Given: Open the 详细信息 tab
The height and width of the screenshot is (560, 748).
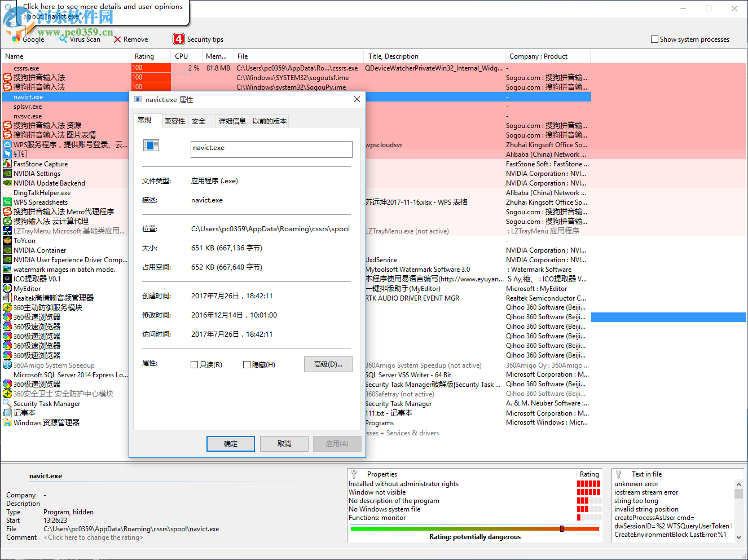Looking at the screenshot, I should click(x=232, y=120).
